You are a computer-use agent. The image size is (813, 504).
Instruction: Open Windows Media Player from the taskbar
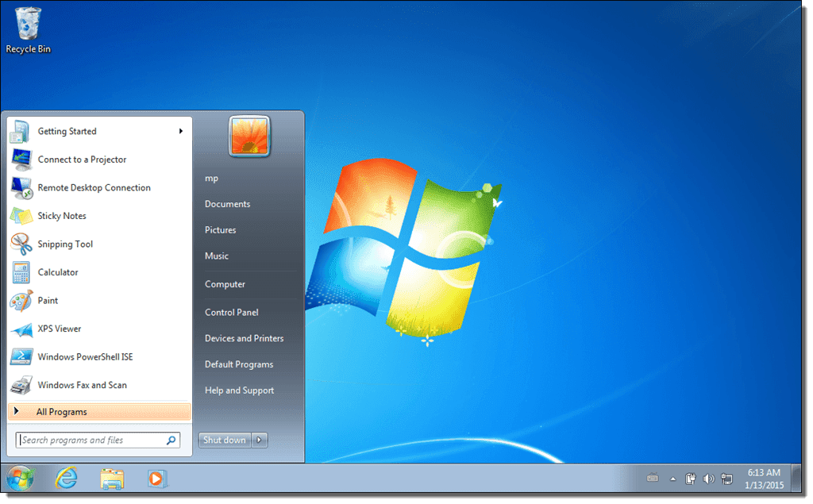(x=156, y=479)
